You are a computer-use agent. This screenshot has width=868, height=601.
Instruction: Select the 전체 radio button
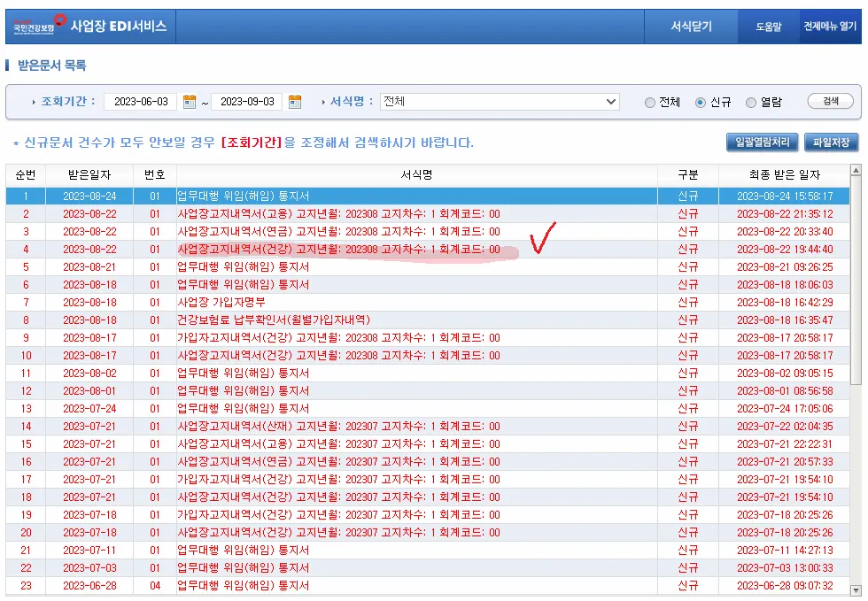tap(650, 103)
